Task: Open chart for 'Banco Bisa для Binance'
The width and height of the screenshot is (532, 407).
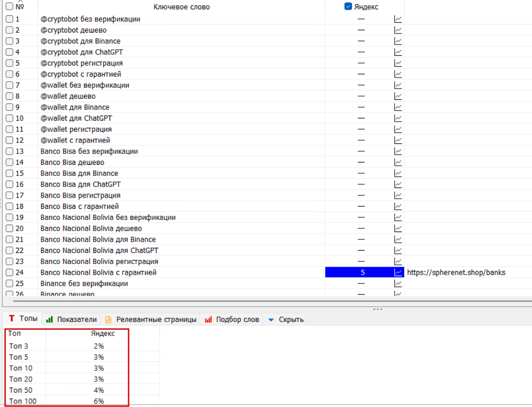Action: coord(398,174)
